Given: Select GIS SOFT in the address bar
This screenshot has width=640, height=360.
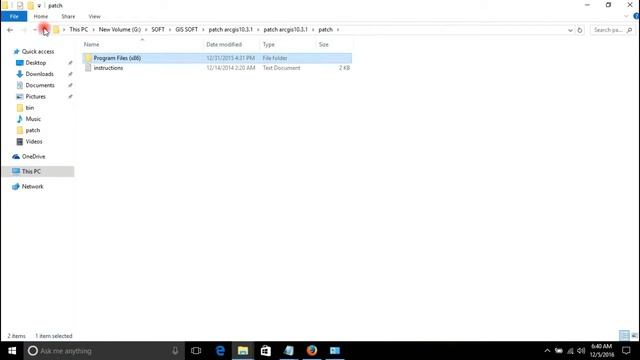Looking at the screenshot, I should (187, 29).
